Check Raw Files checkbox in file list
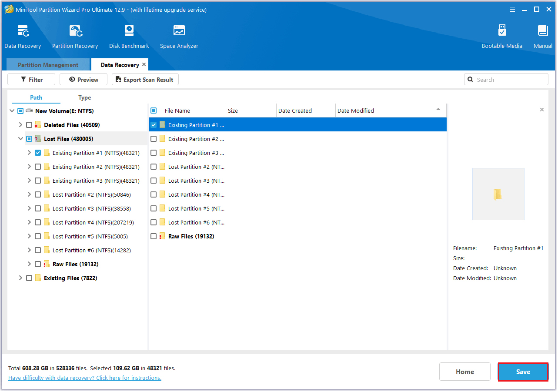558x392 pixels. point(154,236)
